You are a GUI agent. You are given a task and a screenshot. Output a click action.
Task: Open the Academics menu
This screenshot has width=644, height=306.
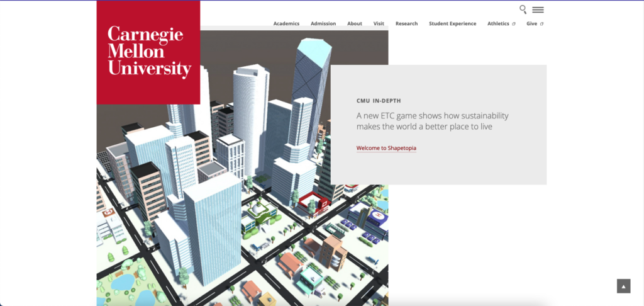tap(286, 23)
